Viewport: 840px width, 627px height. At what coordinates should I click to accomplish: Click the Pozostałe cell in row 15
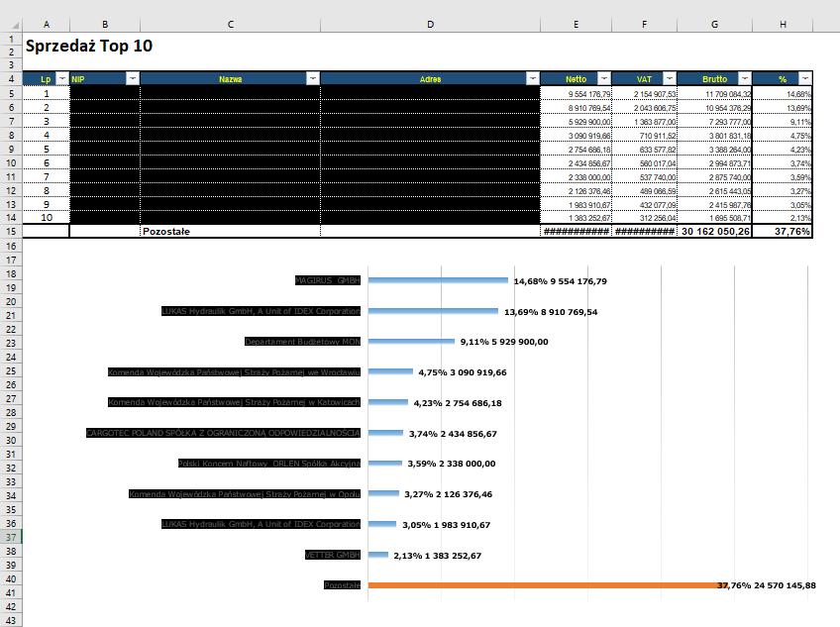(x=231, y=232)
